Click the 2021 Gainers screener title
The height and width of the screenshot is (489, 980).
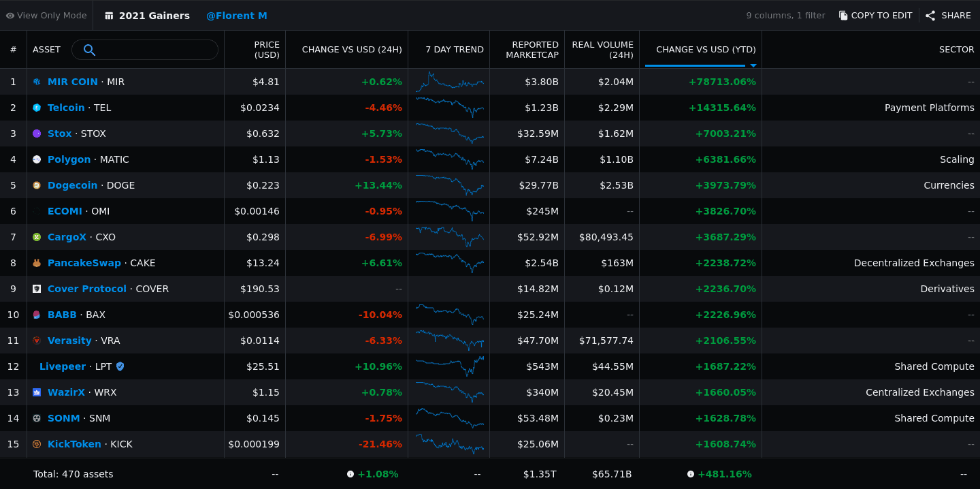pos(154,16)
